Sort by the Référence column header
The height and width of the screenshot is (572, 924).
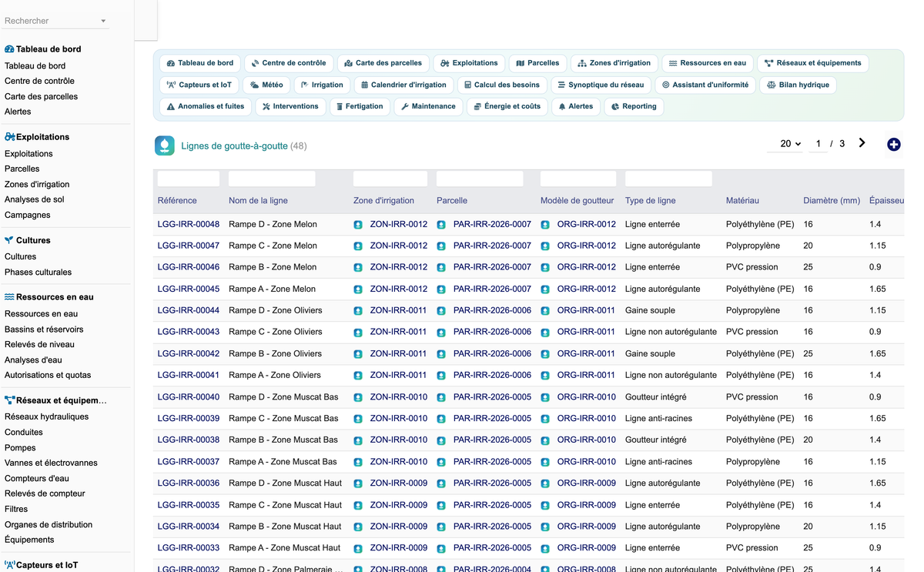point(177,200)
